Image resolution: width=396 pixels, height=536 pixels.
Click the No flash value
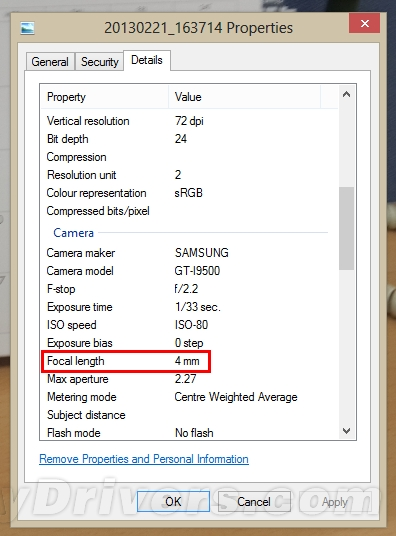(x=194, y=433)
